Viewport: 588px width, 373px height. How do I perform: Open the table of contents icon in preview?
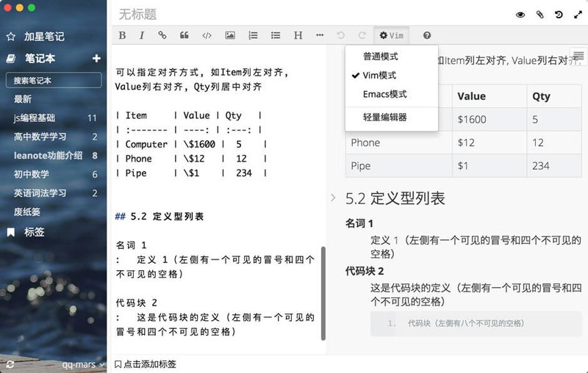(578, 57)
